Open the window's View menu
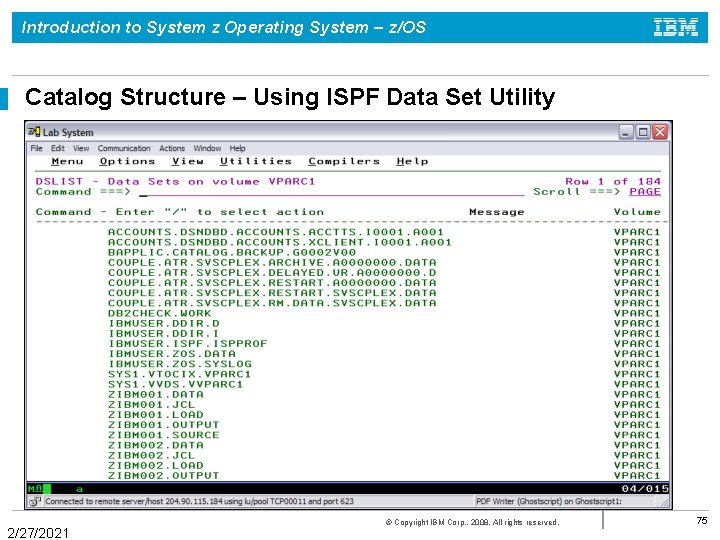The width and height of the screenshot is (720, 540). pos(81,148)
